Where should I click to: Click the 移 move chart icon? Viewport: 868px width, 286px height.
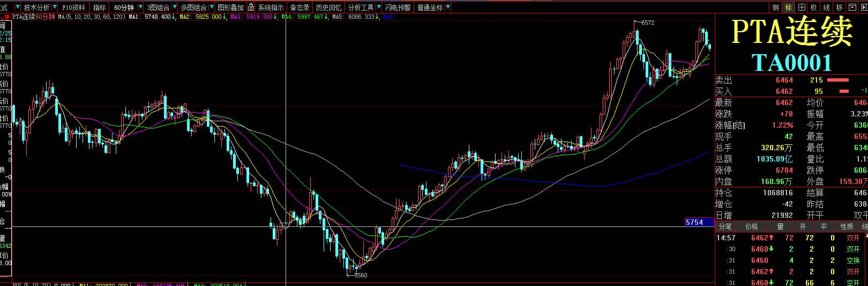coord(839,8)
